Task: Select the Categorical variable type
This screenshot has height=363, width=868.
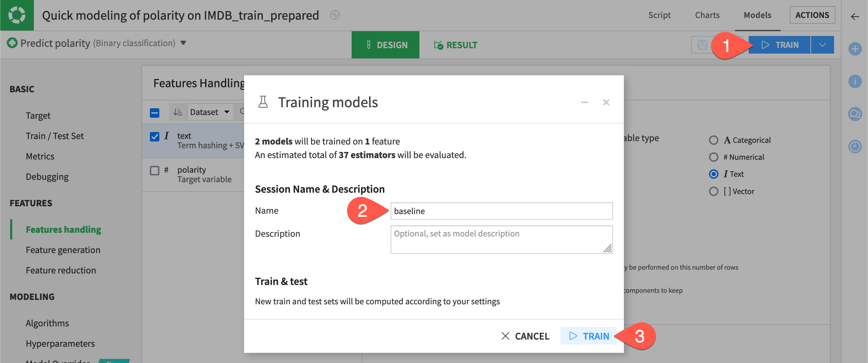Action: (x=714, y=140)
